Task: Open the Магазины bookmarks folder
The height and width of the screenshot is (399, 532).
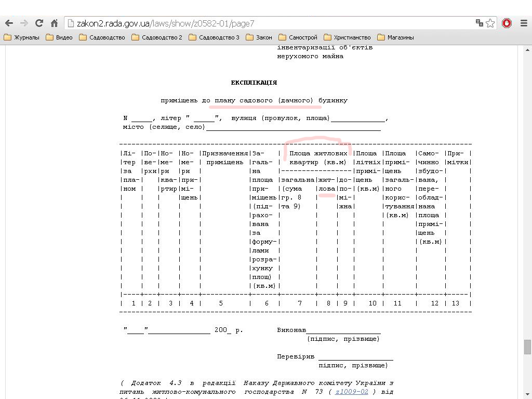Action: 395,37
